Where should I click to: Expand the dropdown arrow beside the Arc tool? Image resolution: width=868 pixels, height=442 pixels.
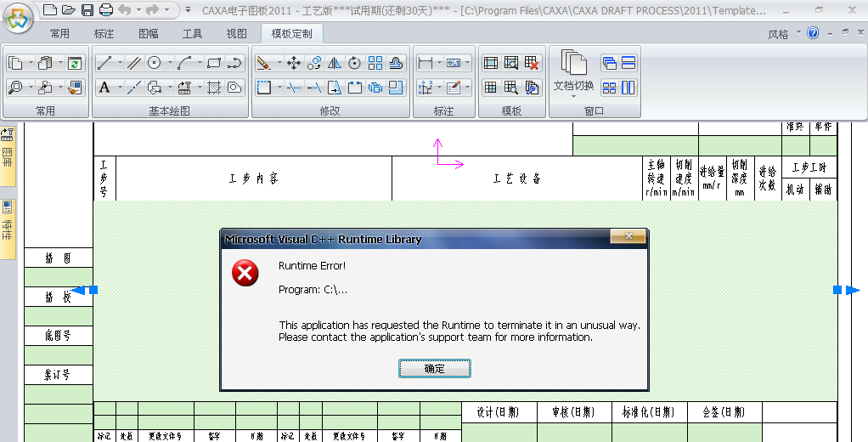[x=200, y=63]
